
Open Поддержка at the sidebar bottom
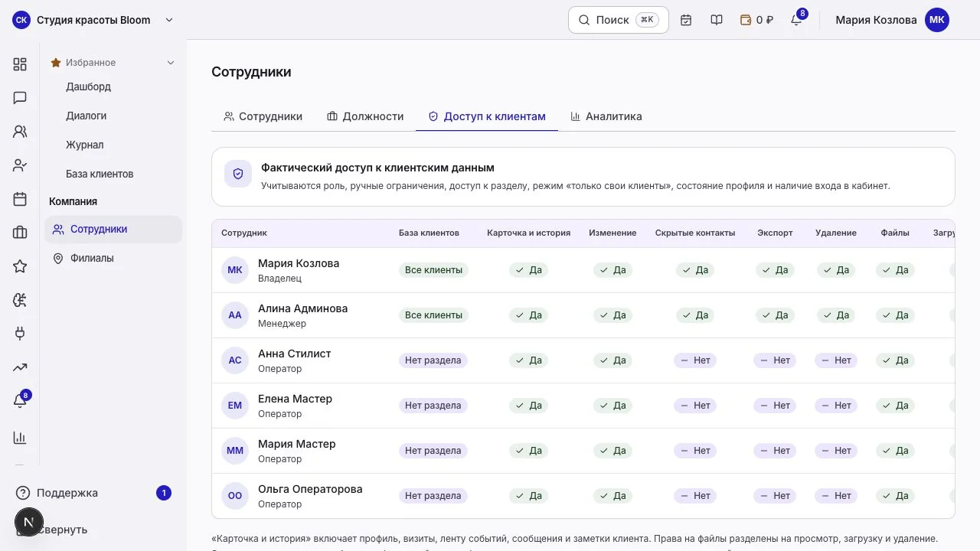[93, 493]
